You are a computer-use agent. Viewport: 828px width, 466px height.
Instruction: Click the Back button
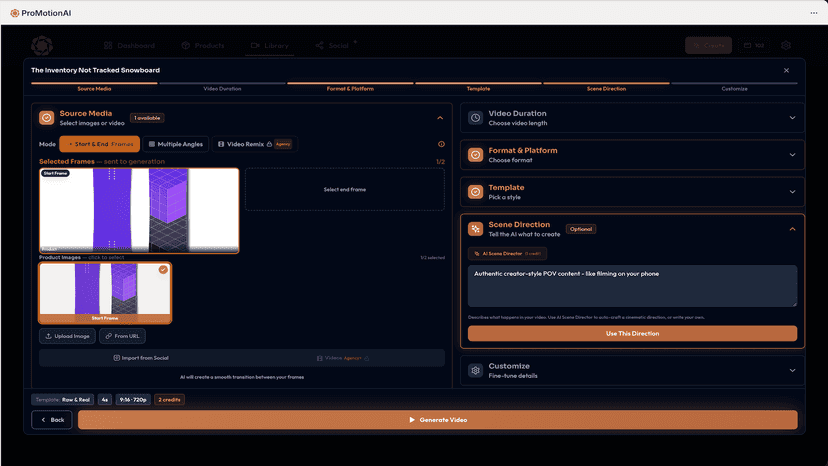[x=52, y=420]
